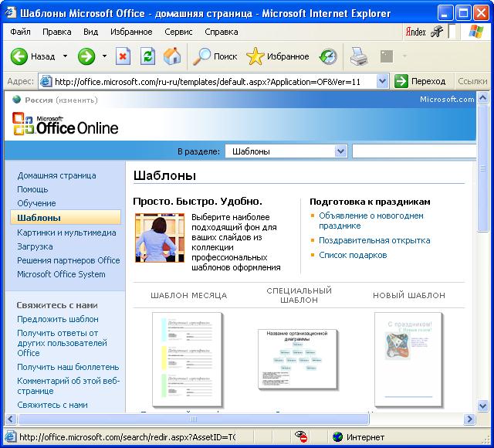Open the Избранное menu
Screen dimensions: 494x448
(x=131, y=32)
